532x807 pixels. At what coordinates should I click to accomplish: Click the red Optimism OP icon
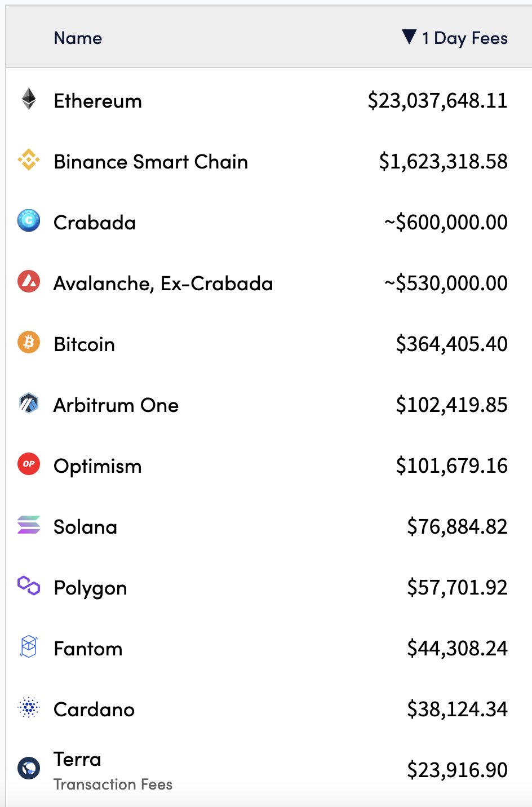(x=29, y=464)
